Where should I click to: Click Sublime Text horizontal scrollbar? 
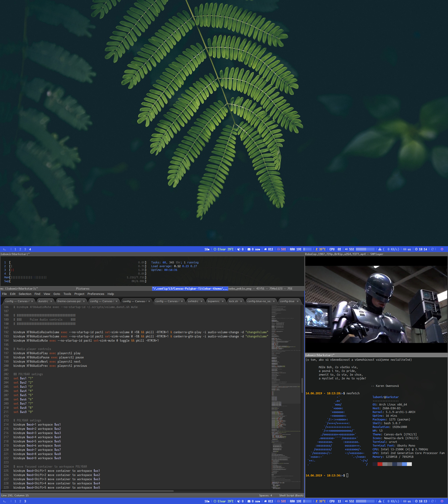click(88, 491)
